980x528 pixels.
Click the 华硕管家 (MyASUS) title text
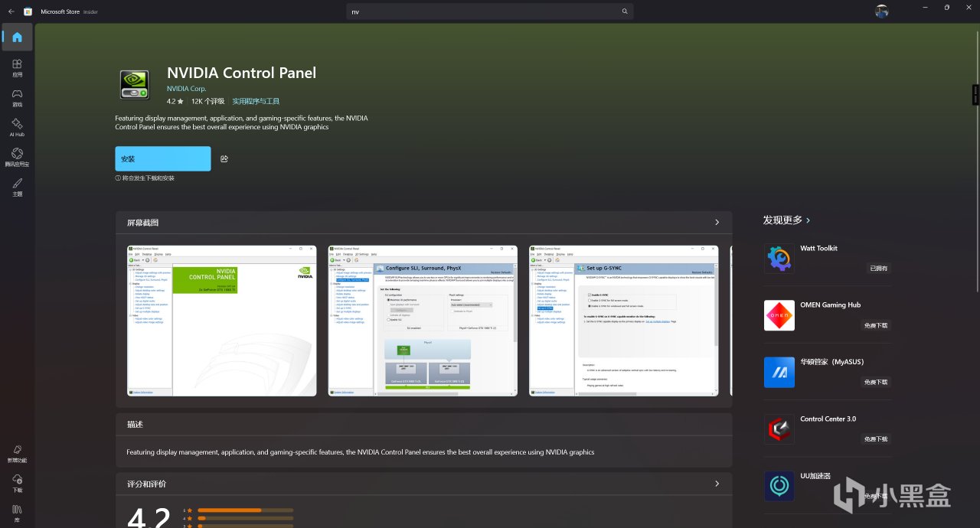point(831,361)
